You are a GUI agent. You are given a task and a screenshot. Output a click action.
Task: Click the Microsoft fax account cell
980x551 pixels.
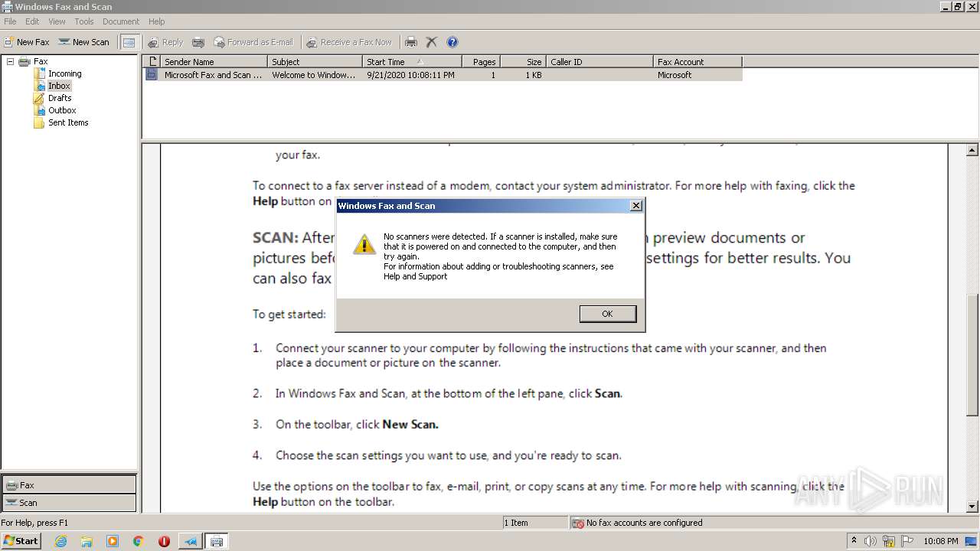(x=675, y=75)
